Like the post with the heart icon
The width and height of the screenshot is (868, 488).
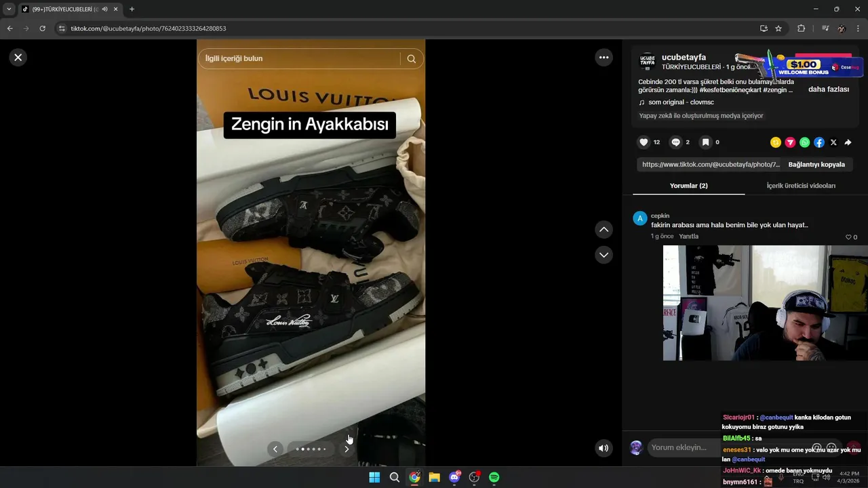pyautogui.click(x=644, y=142)
